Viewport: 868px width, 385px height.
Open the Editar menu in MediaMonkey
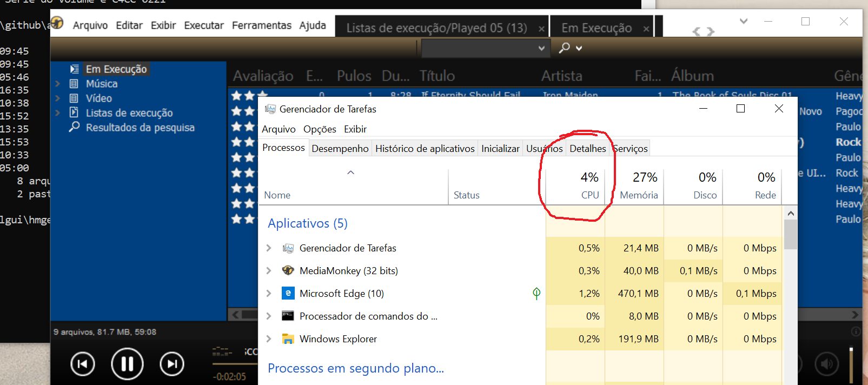129,25
